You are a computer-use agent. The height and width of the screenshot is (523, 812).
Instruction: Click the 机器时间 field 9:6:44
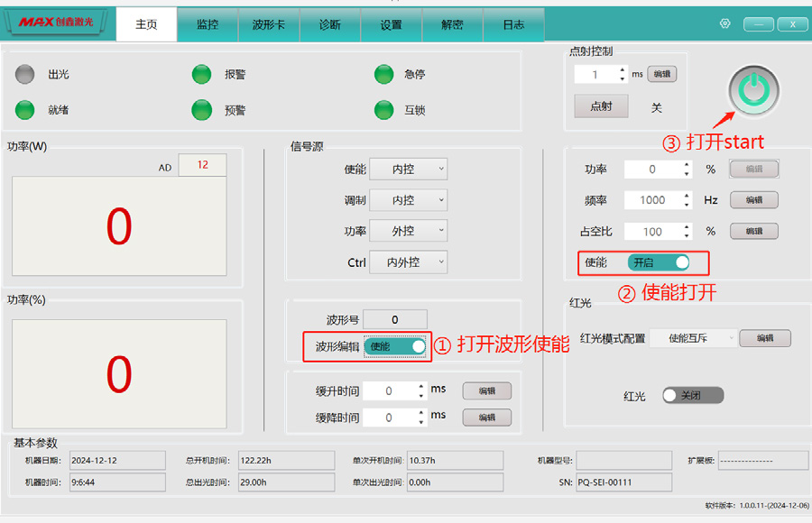[x=117, y=482]
